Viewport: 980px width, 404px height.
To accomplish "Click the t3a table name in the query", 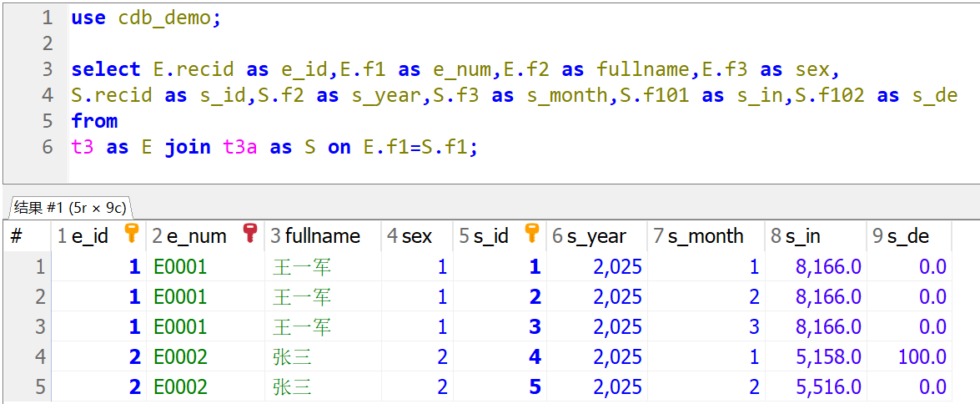I will [242, 148].
